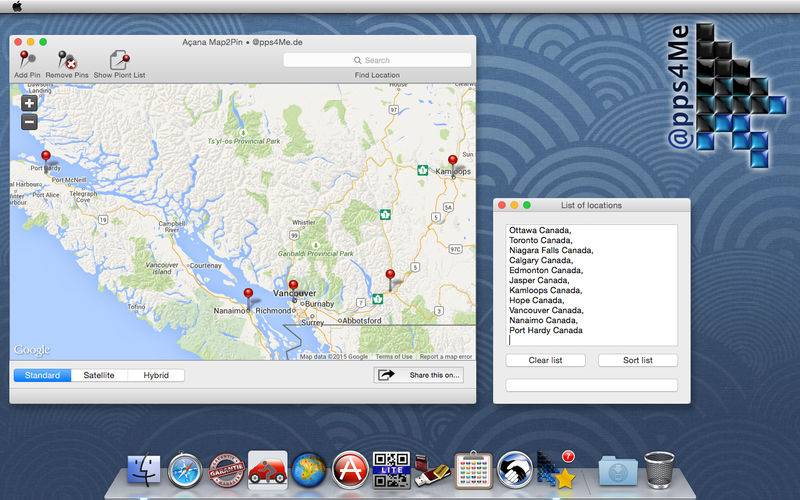Zoom in with the map plus button
The image size is (800, 500).
(29, 104)
